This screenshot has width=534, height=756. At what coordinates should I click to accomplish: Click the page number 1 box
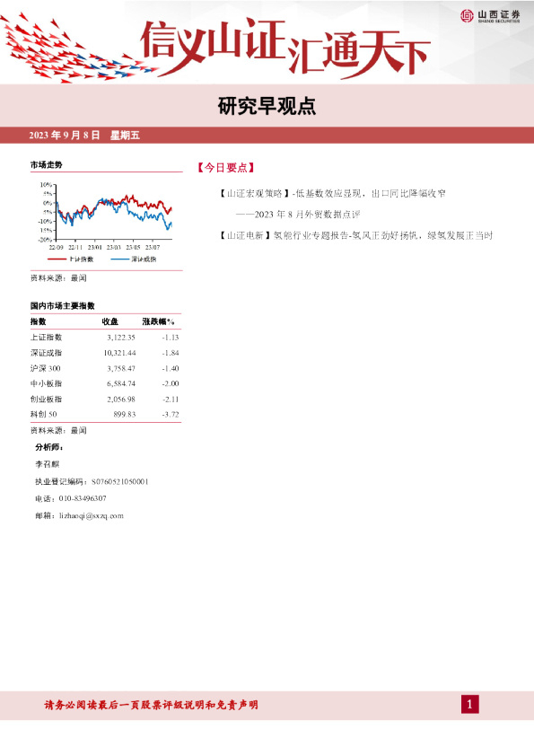point(470,705)
